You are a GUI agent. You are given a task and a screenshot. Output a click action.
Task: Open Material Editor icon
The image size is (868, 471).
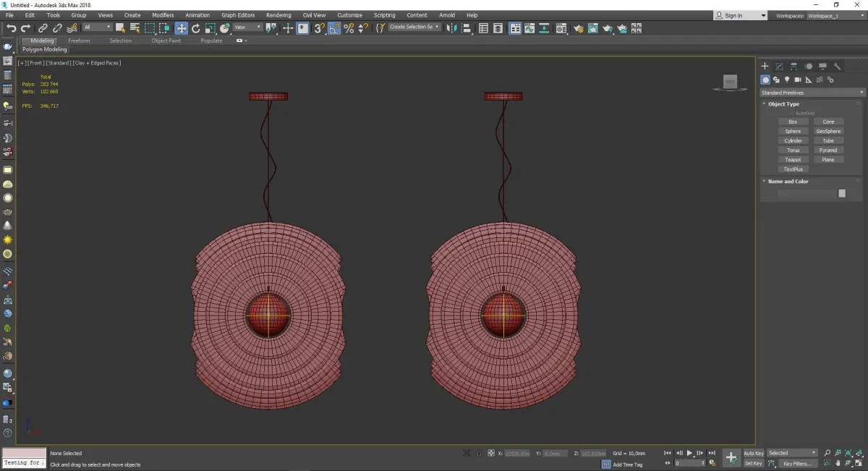[561, 28]
